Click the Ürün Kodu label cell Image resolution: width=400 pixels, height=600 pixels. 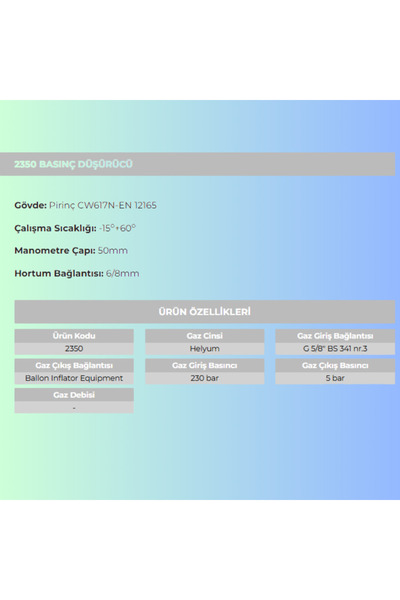pyautogui.click(x=74, y=336)
